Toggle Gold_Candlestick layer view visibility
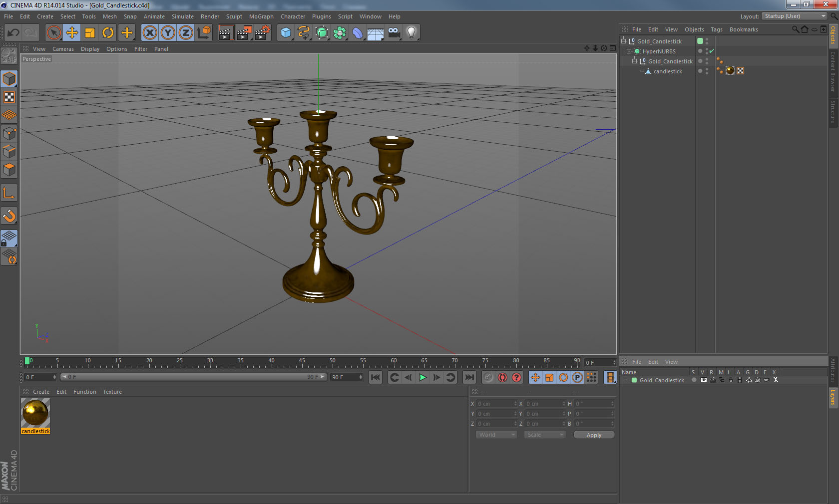The width and height of the screenshot is (839, 504). (703, 380)
